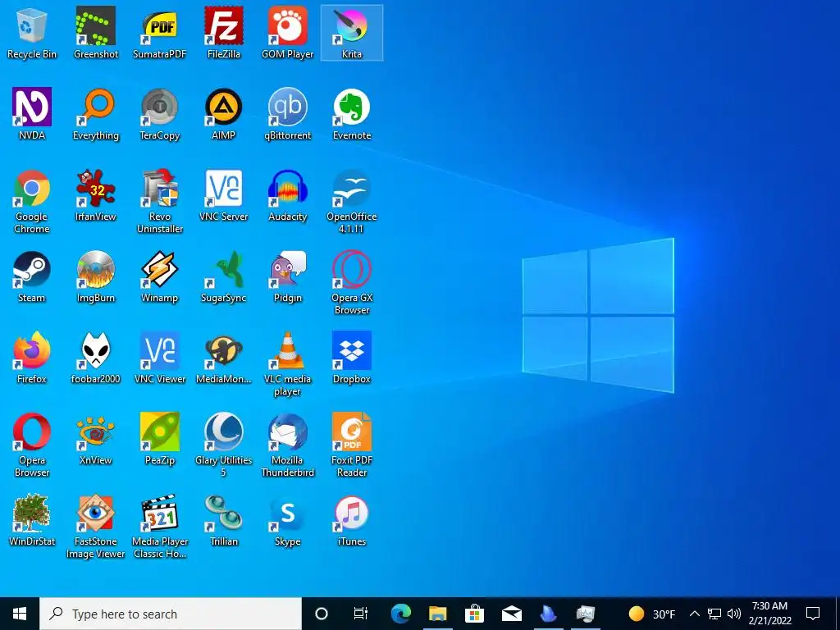Image resolution: width=840 pixels, height=630 pixels.
Task: Click the taskbar search box
Action: coord(171,614)
